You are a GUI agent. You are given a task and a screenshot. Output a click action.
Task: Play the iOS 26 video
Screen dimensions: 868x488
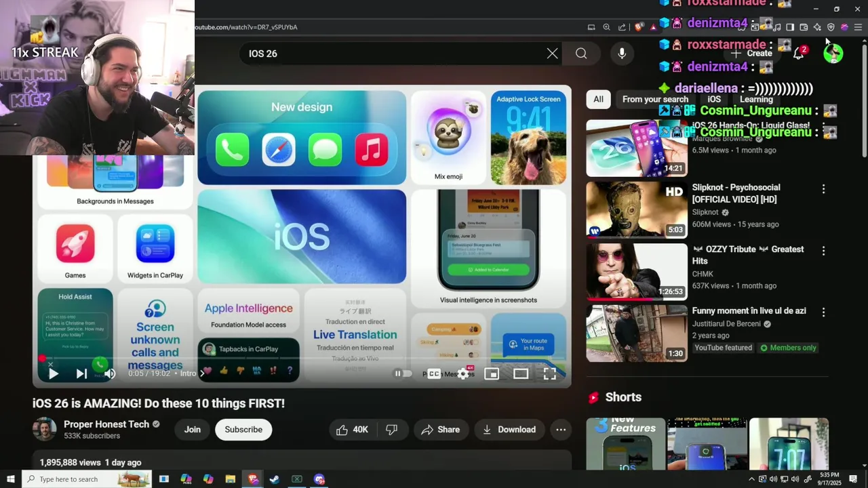pos(53,373)
